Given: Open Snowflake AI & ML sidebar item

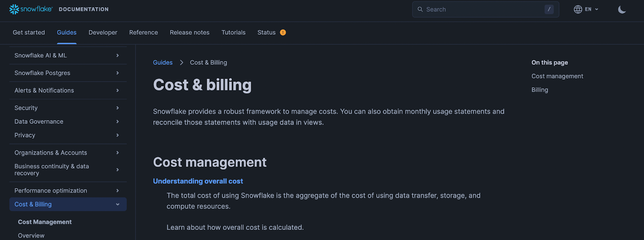Looking at the screenshot, I should tap(41, 55).
